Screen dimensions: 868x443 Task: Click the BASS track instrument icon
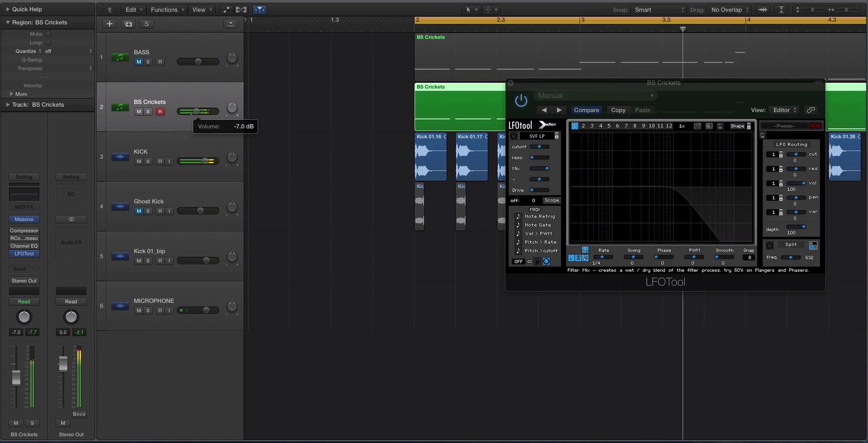pos(120,57)
